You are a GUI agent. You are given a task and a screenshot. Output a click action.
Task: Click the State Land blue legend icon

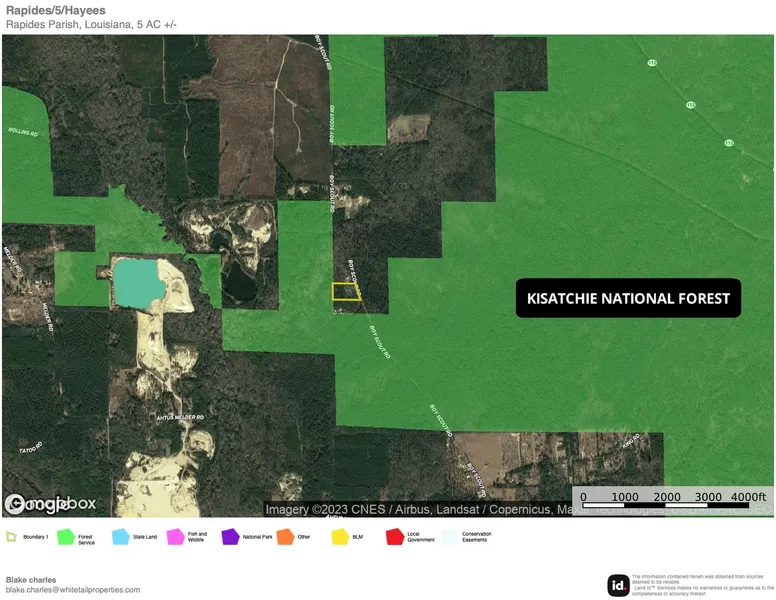click(x=121, y=537)
